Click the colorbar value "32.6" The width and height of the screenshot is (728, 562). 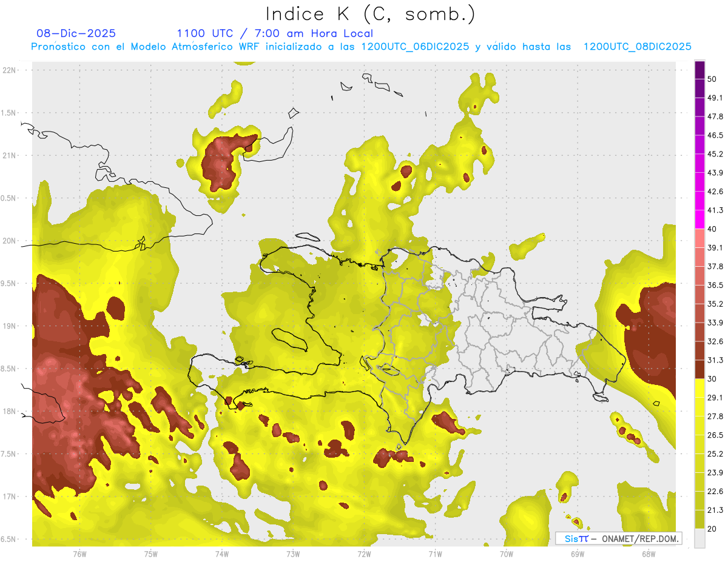point(715,341)
